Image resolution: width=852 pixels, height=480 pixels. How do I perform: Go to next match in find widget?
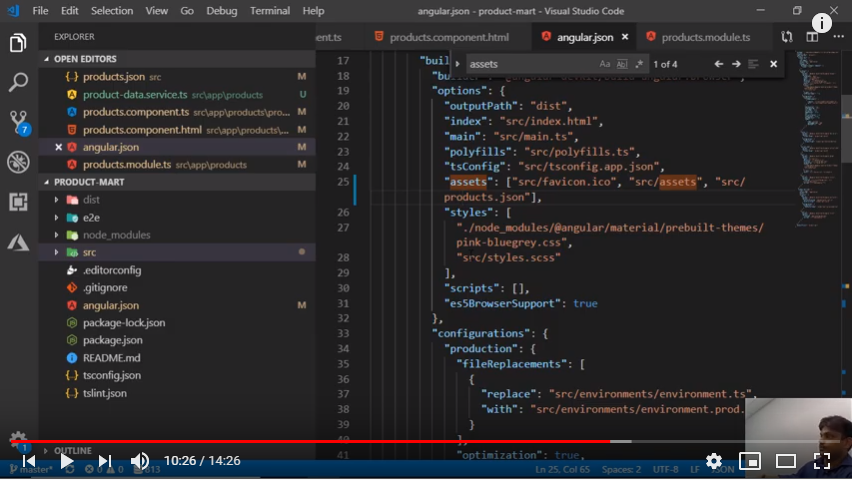pos(736,64)
